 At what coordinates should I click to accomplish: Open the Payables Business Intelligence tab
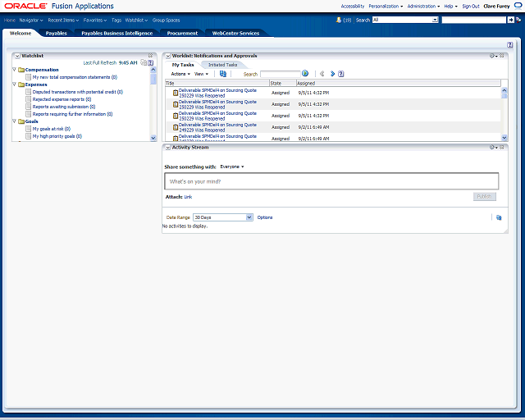[116, 34]
